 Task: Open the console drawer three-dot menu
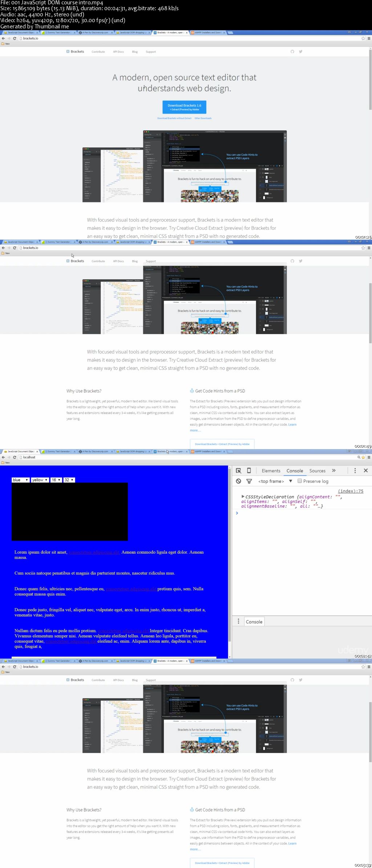238,621
